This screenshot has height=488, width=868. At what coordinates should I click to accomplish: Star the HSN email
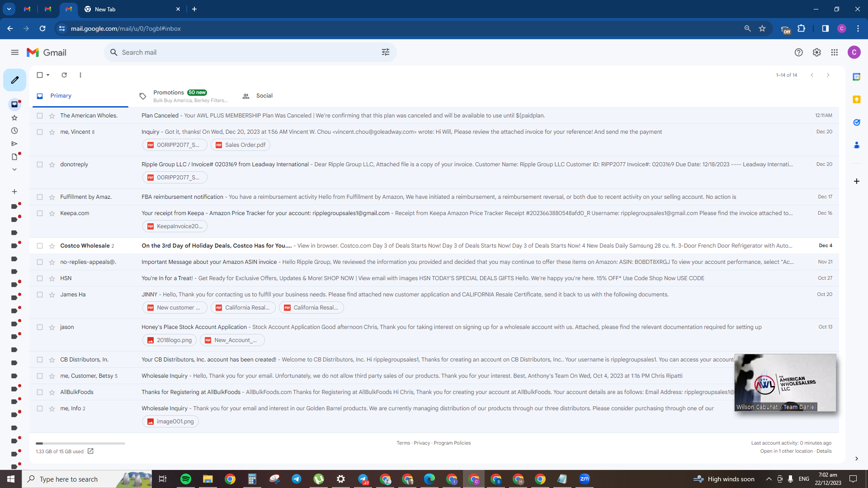[x=52, y=278]
